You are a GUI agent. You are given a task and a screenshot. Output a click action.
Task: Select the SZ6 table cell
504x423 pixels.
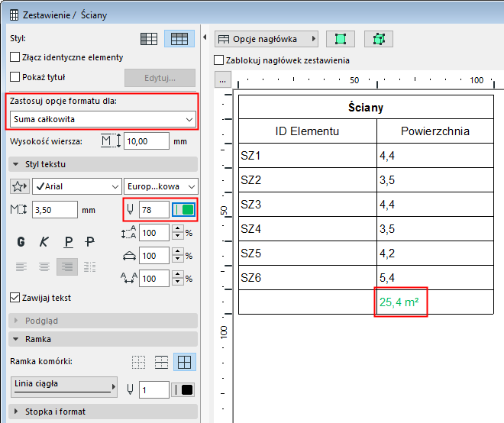307,278
